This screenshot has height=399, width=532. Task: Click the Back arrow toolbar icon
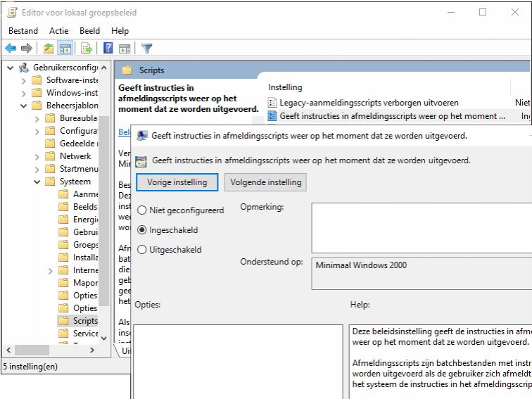coord(11,49)
